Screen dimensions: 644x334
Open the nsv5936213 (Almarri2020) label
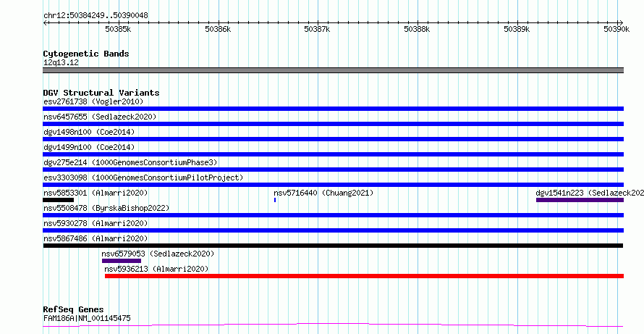156,269
